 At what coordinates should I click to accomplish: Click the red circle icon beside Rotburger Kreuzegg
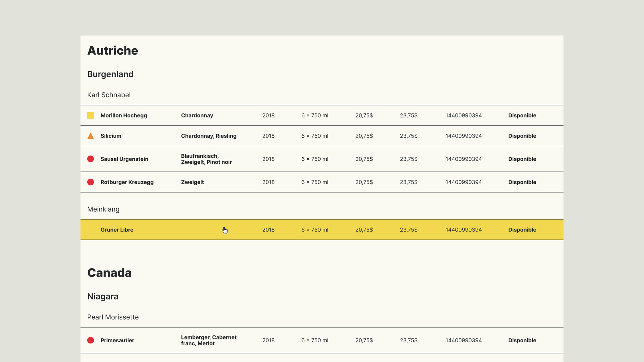(91, 182)
